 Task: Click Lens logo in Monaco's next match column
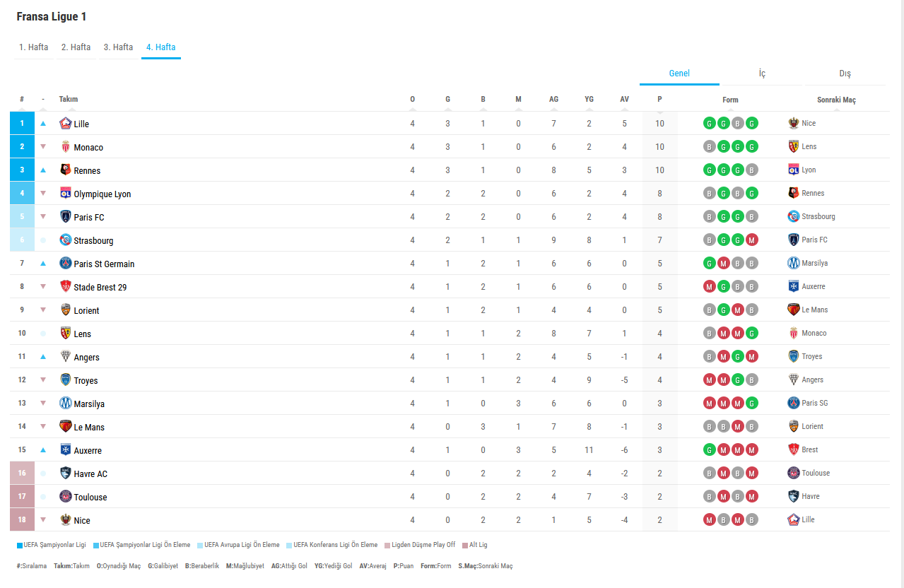[794, 146]
